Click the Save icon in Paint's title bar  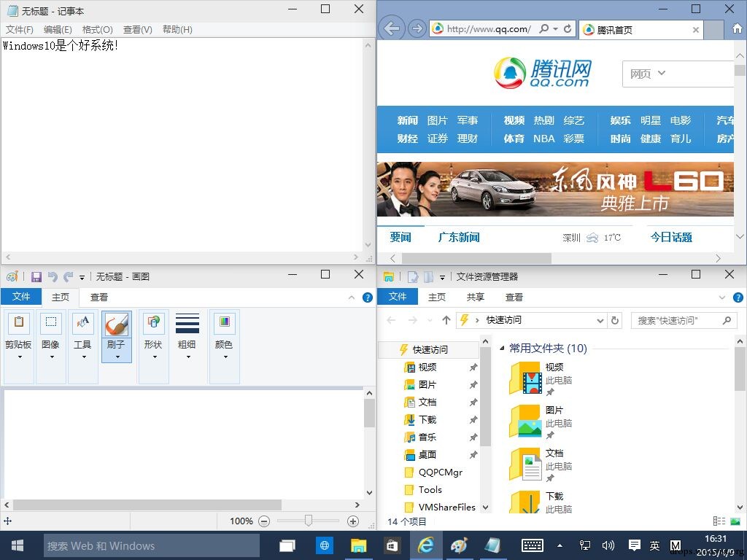pyautogui.click(x=36, y=276)
